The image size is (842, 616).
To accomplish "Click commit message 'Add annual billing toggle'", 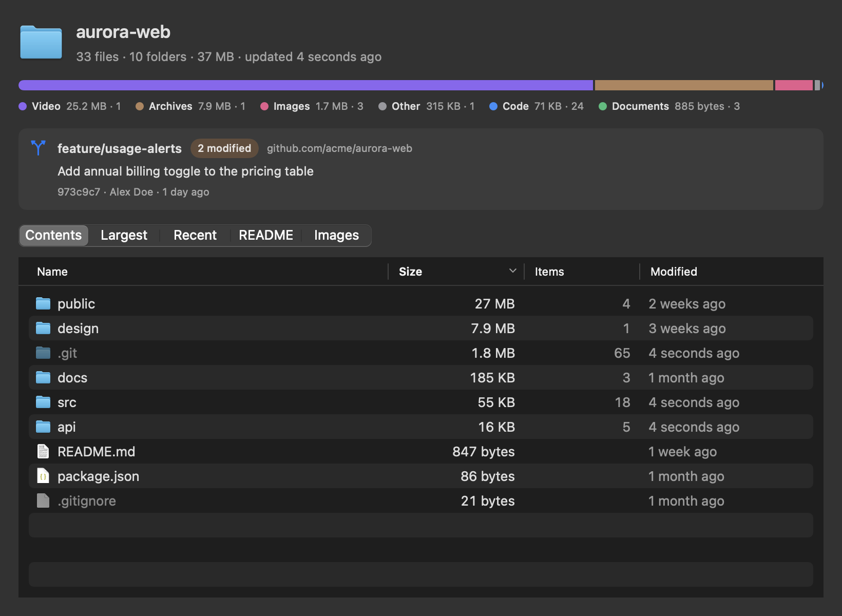I will pyautogui.click(x=185, y=171).
